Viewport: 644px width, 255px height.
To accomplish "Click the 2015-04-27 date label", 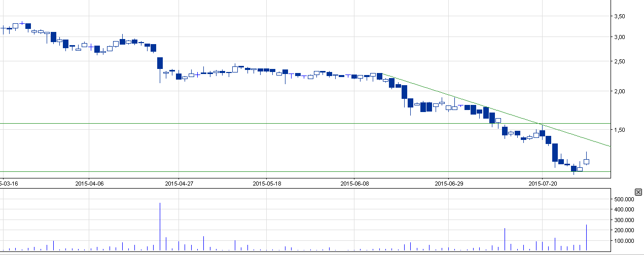I will tap(179, 184).
